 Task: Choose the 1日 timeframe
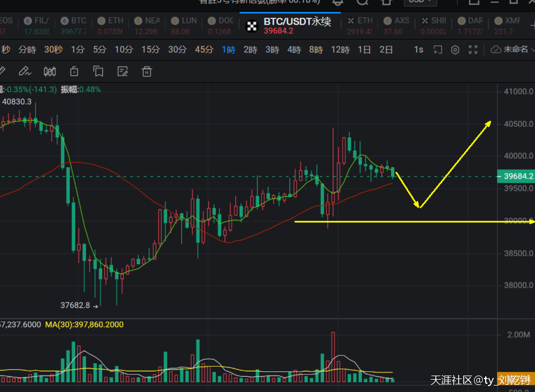[x=364, y=50]
